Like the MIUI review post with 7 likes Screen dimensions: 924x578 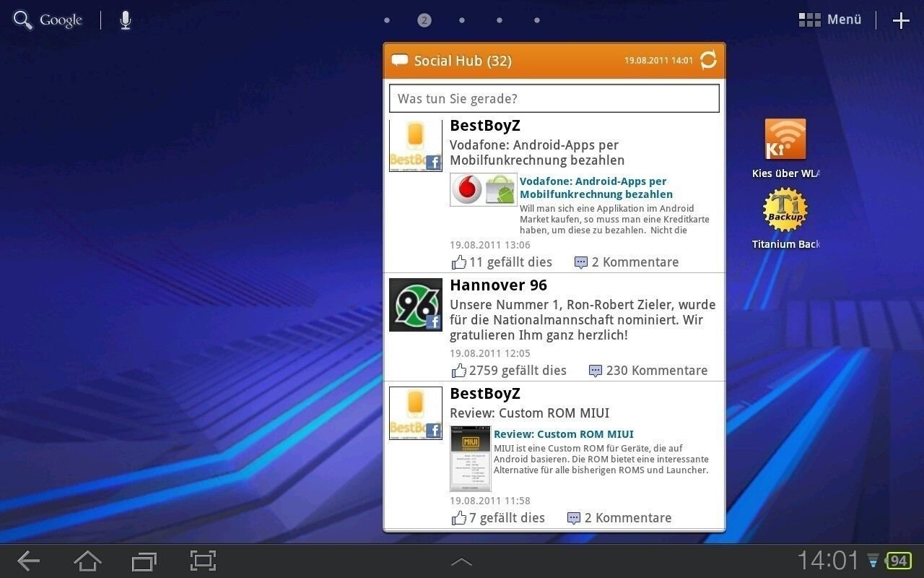click(498, 518)
